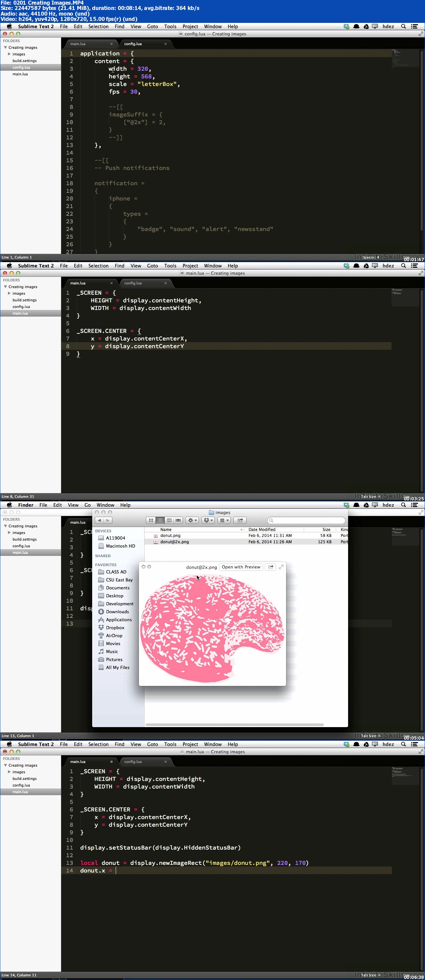Open Notification Center in Finder frame menu bar

tap(415, 505)
